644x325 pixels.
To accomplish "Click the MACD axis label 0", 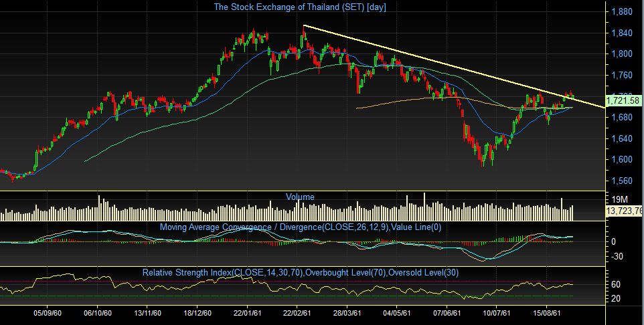I will click(614, 241).
